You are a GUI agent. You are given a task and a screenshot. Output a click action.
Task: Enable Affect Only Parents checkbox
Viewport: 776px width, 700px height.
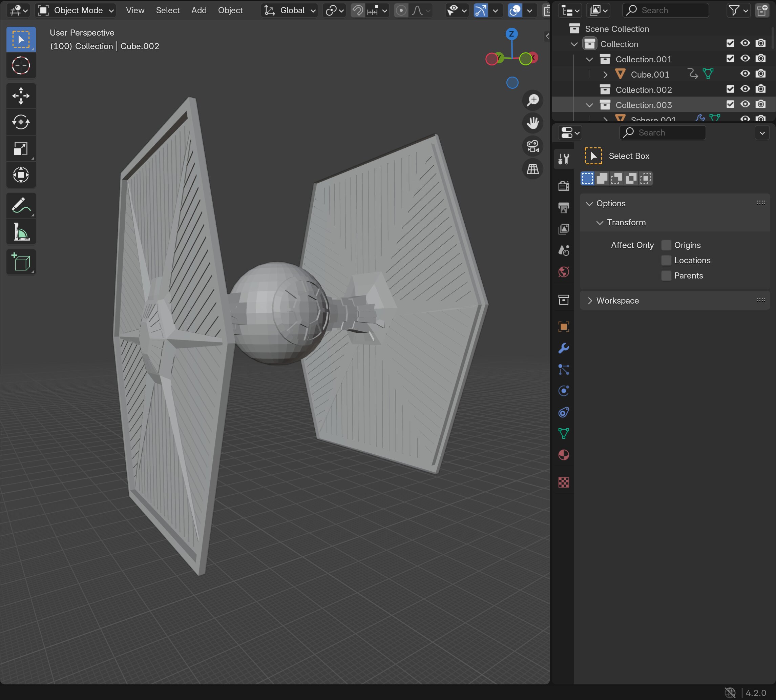point(666,275)
